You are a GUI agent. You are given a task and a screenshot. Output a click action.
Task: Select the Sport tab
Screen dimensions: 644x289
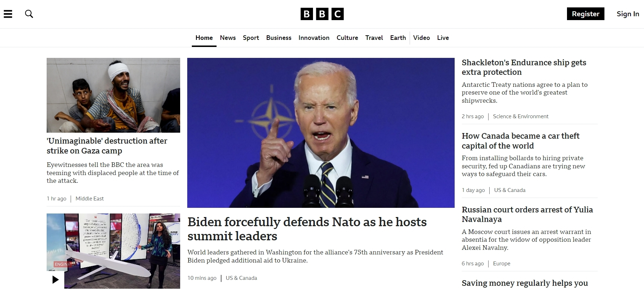coord(251,38)
